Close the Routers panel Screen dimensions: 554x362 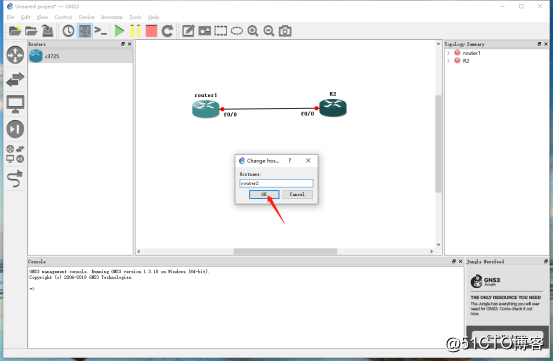click(130, 44)
